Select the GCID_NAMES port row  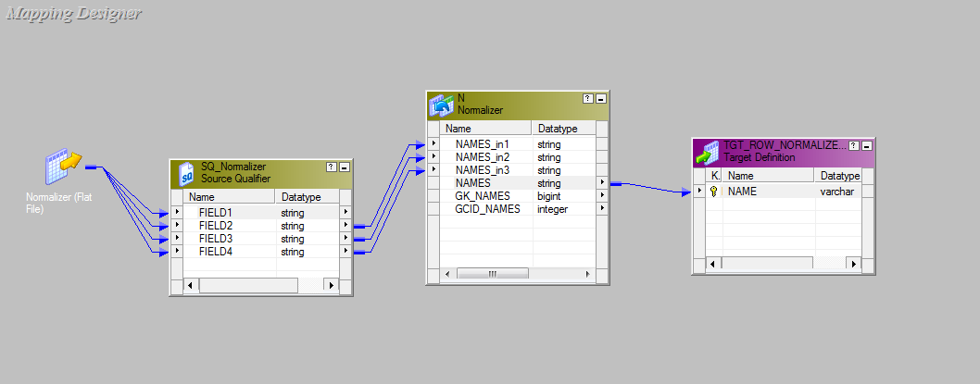point(518,209)
